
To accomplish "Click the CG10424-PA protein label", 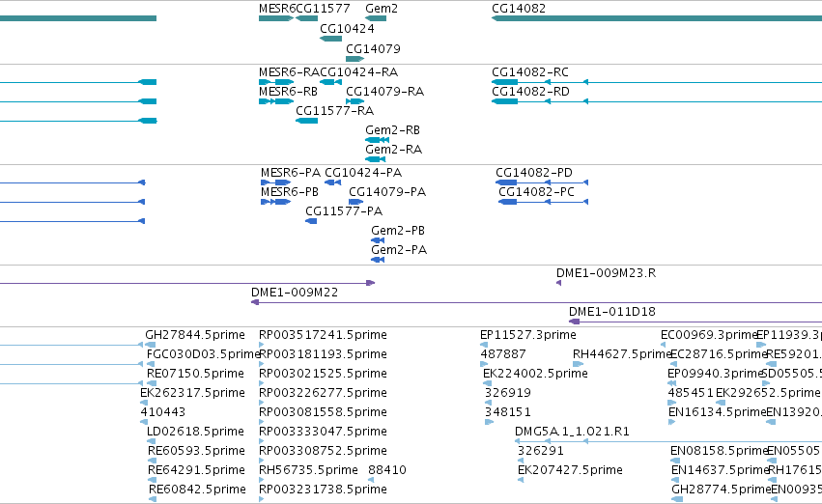I will point(363,173).
